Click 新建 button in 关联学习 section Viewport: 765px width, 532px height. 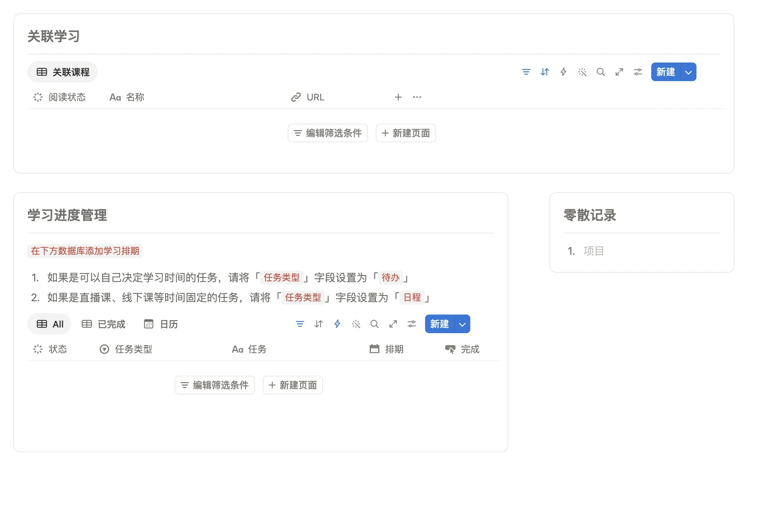coord(666,72)
